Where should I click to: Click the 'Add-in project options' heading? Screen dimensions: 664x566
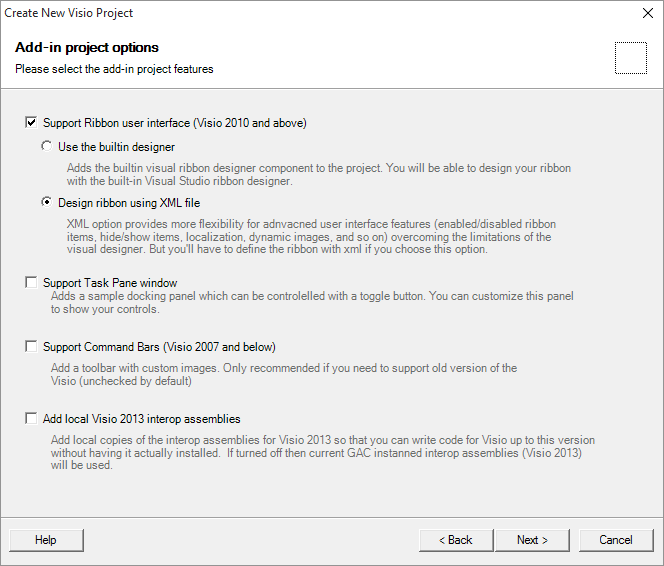tap(87, 47)
